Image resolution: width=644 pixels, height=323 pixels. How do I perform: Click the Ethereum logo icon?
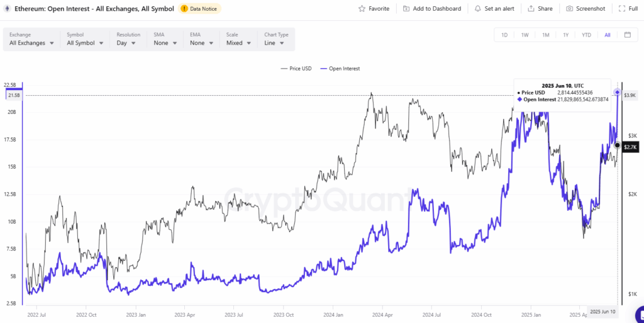tap(7, 9)
